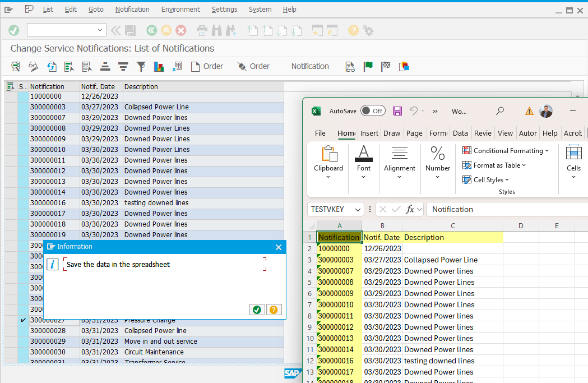Click the green flag icon in toolbar
The image size is (588, 383).
pyautogui.click(x=368, y=66)
